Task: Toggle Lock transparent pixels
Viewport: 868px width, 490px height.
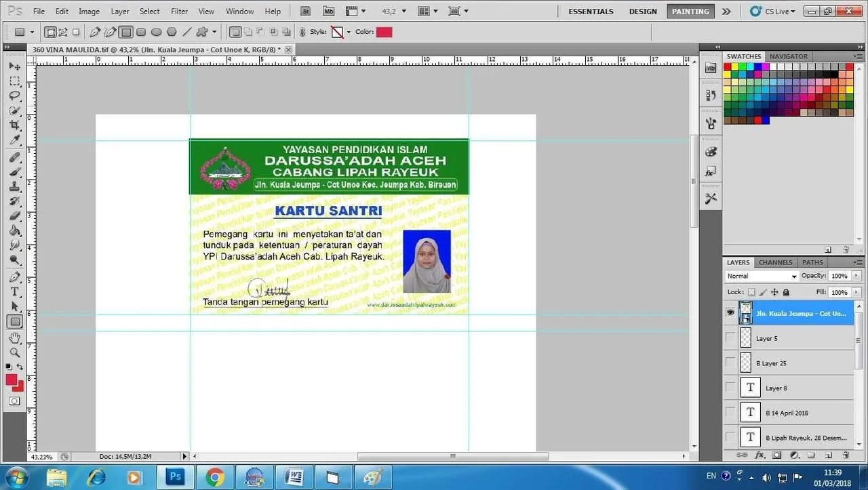Action: pos(751,292)
